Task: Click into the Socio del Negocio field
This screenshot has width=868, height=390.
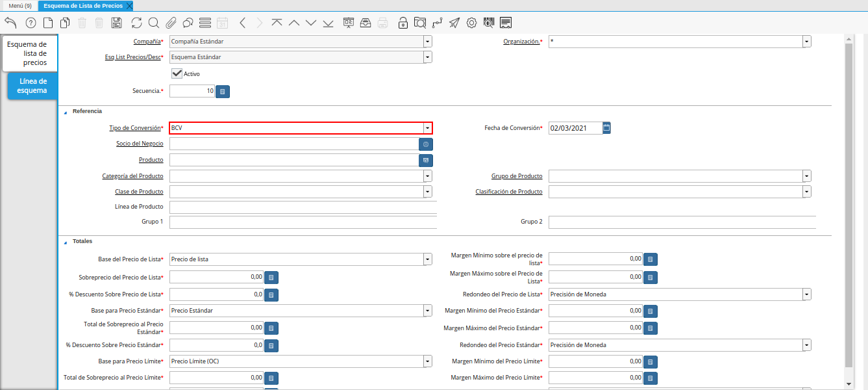Action: point(293,144)
